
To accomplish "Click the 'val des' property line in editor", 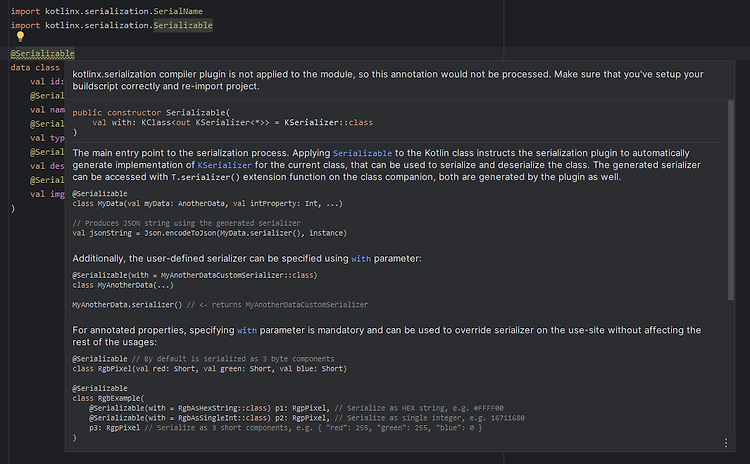I will coord(47,166).
